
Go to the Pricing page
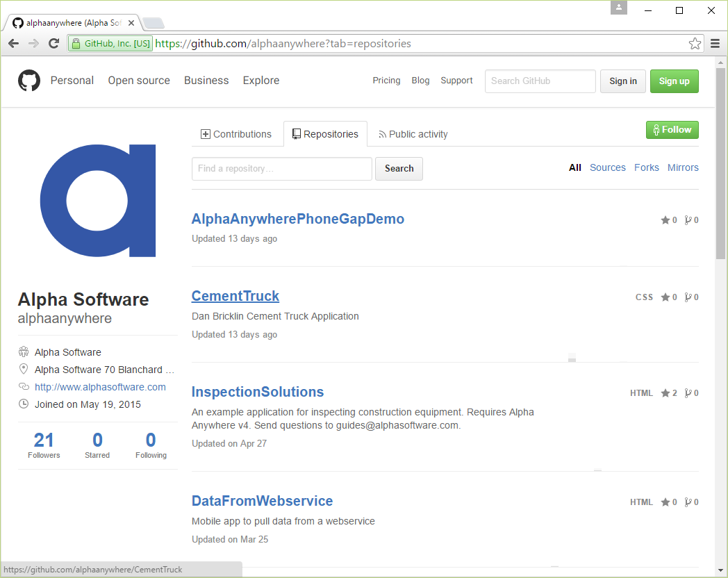click(386, 81)
